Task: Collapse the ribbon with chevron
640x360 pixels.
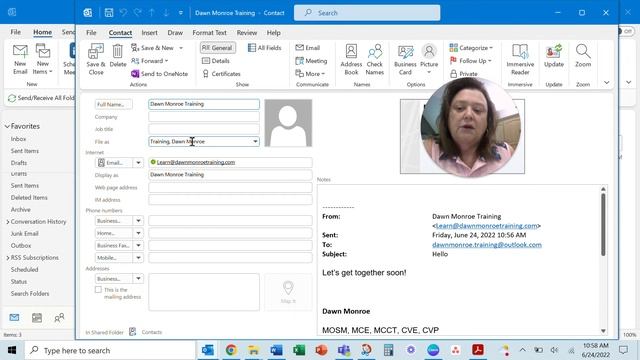Action: pos(607,83)
